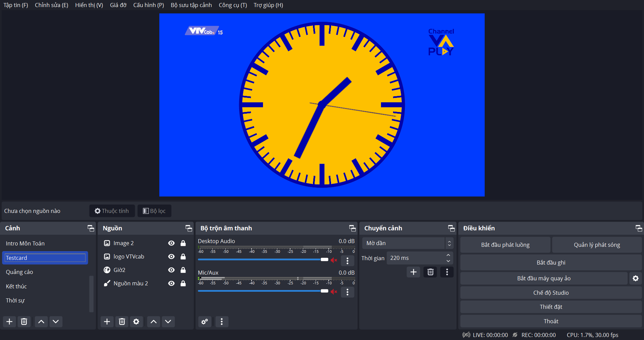Screen dimensions: 644x340
Task: Delete the selected source with trash icon
Action: click(x=122, y=322)
